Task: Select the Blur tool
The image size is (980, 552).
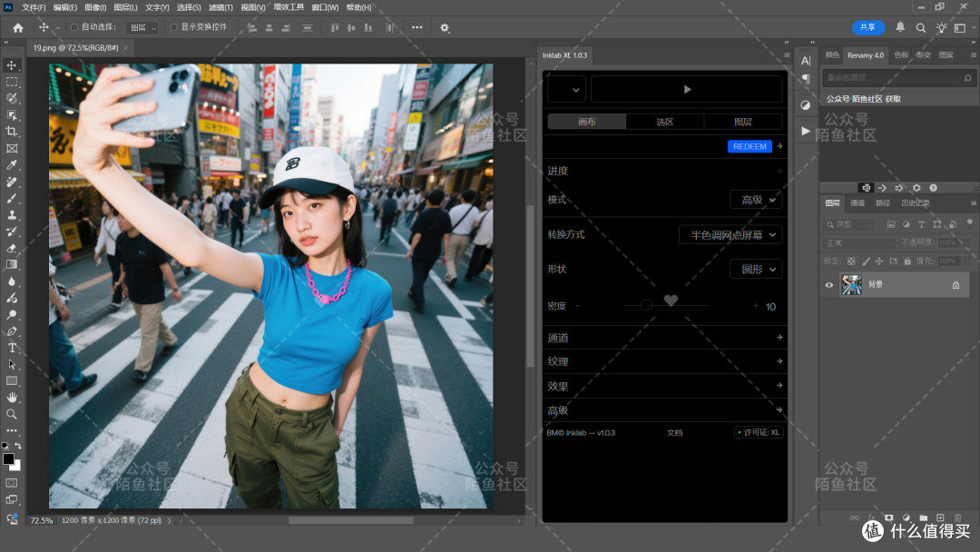Action: (x=11, y=281)
